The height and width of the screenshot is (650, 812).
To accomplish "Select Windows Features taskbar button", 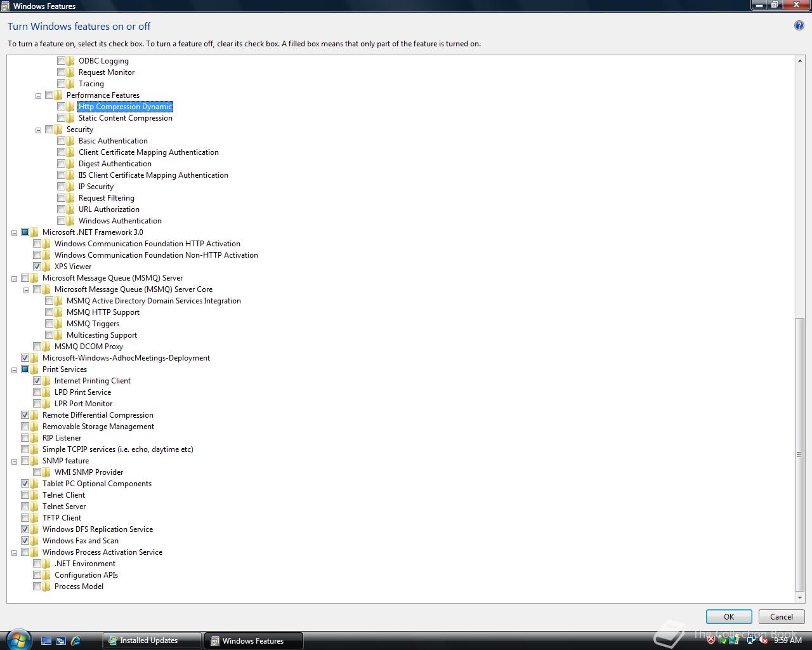I will (253, 640).
